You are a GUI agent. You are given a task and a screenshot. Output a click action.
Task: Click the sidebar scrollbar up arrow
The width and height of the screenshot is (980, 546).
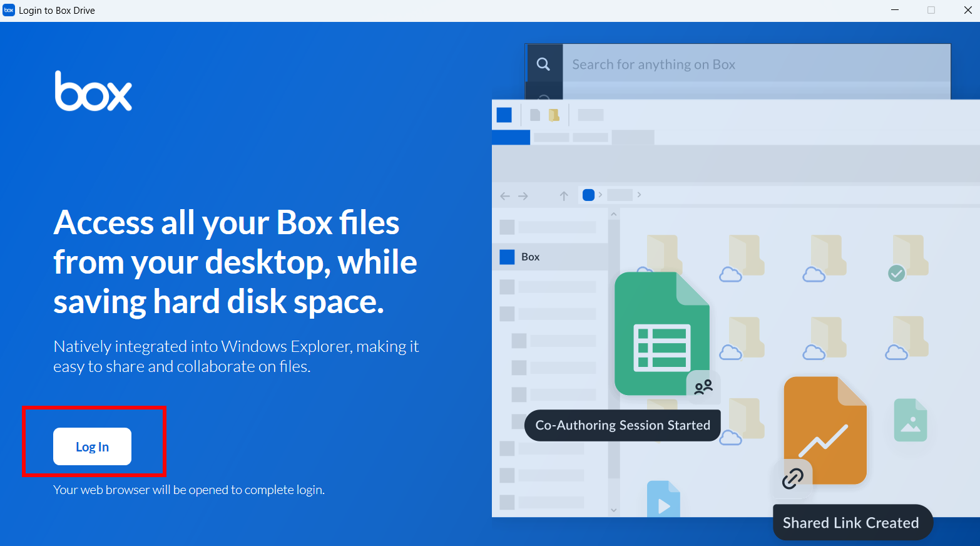614,215
